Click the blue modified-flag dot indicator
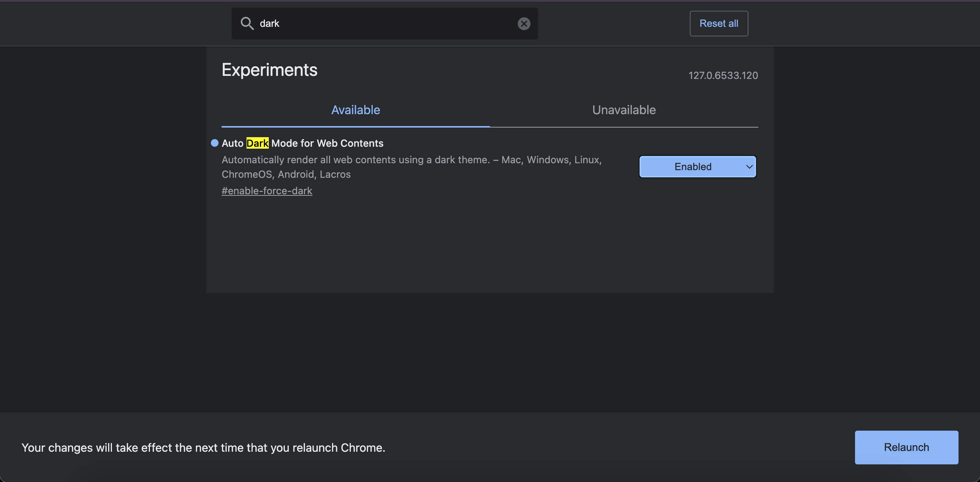The image size is (980, 482). point(215,143)
